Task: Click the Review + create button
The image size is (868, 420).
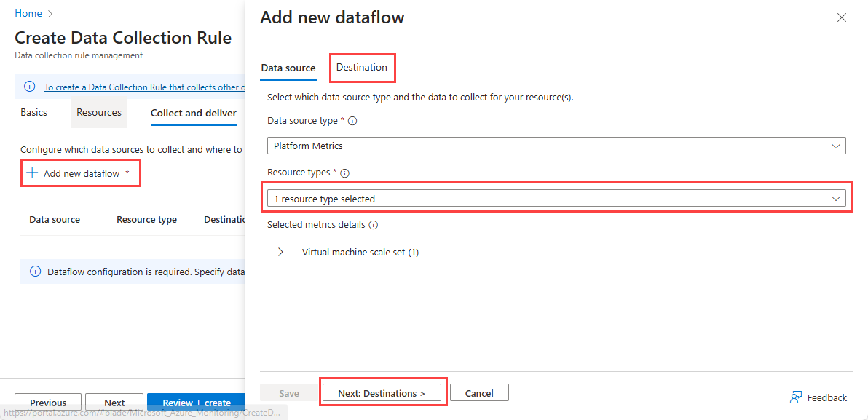Action: click(196, 403)
